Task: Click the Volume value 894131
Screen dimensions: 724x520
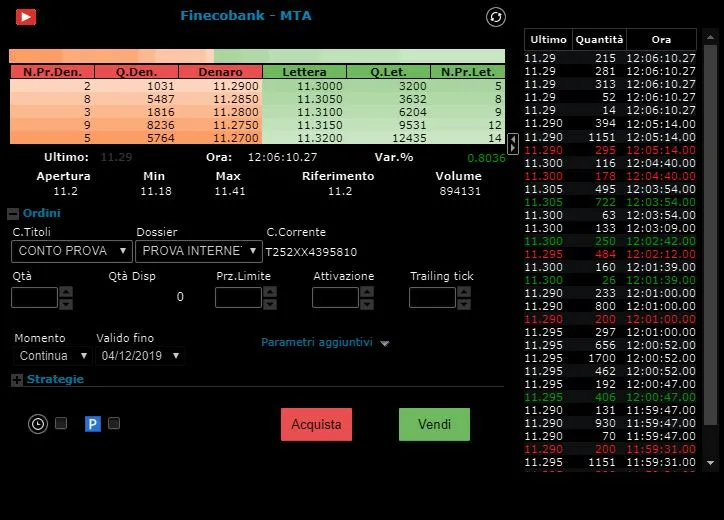Action: (x=460, y=191)
